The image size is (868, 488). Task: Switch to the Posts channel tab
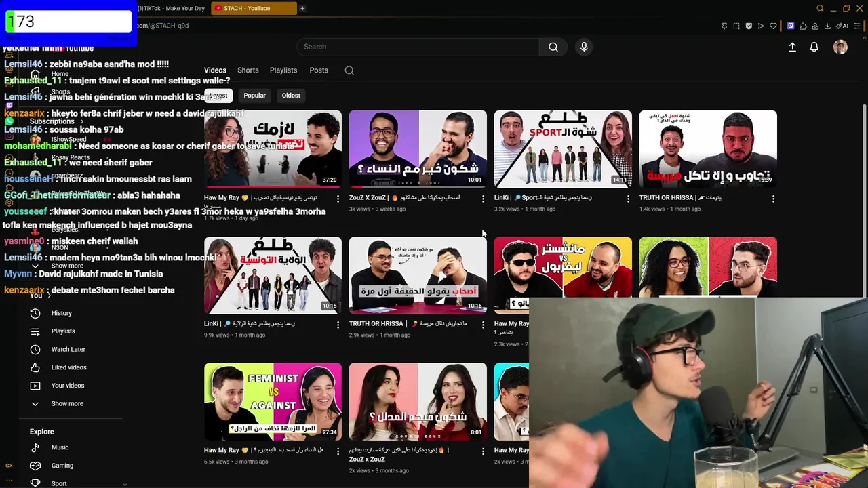pyautogui.click(x=319, y=70)
